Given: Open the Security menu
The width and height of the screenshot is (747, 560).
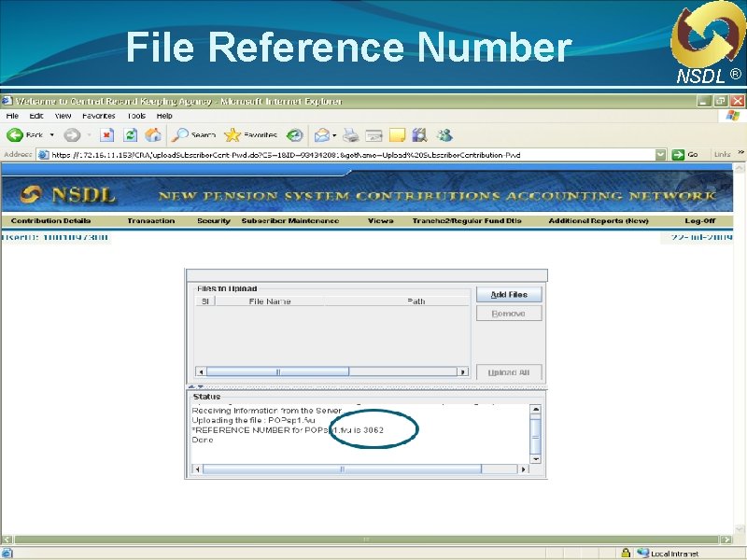Looking at the screenshot, I should coord(214,221).
